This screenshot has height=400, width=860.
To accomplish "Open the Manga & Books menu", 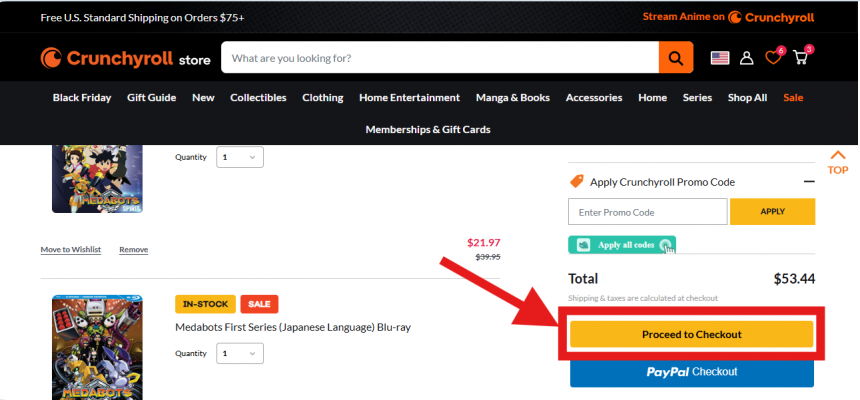I will tap(512, 98).
